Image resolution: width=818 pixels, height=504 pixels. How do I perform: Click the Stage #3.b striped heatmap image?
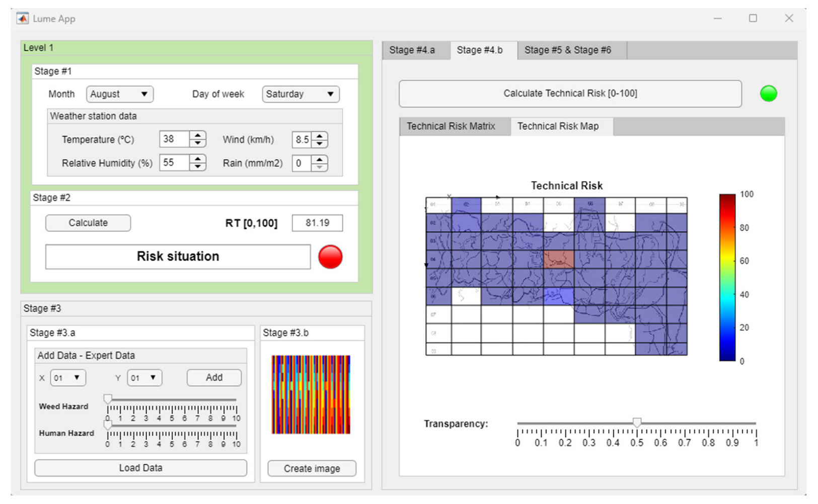pyautogui.click(x=311, y=394)
